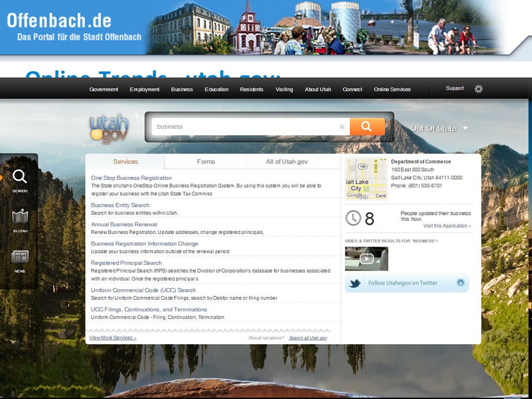Screen dimensions: 532x399
Task: Switch to the Services tab
Action: 126,162
